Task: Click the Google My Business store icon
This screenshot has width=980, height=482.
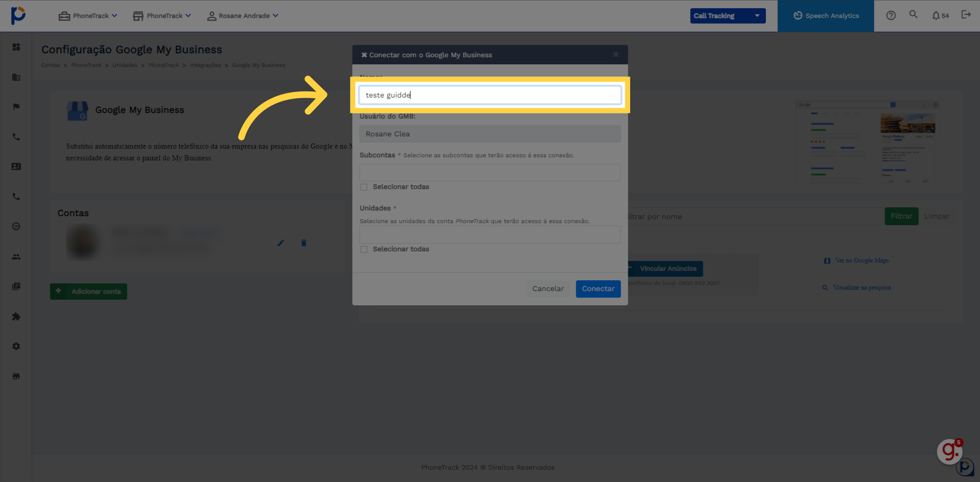Action: tap(77, 110)
